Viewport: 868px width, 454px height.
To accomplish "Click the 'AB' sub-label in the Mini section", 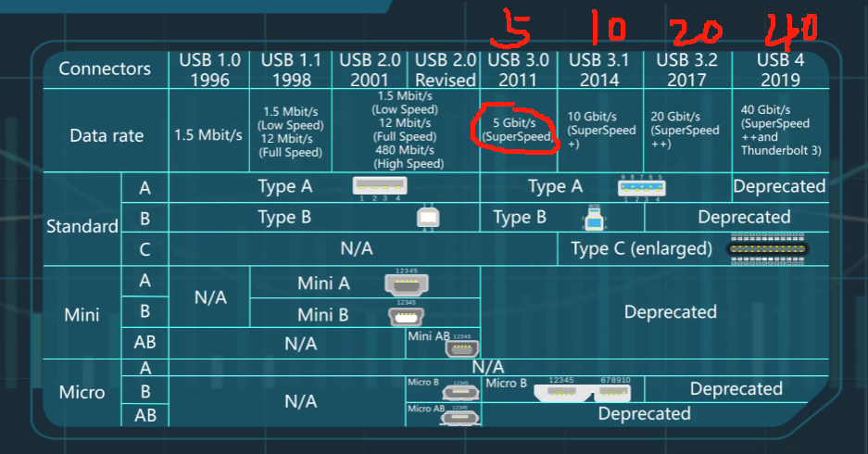I will click(x=145, y=342).
